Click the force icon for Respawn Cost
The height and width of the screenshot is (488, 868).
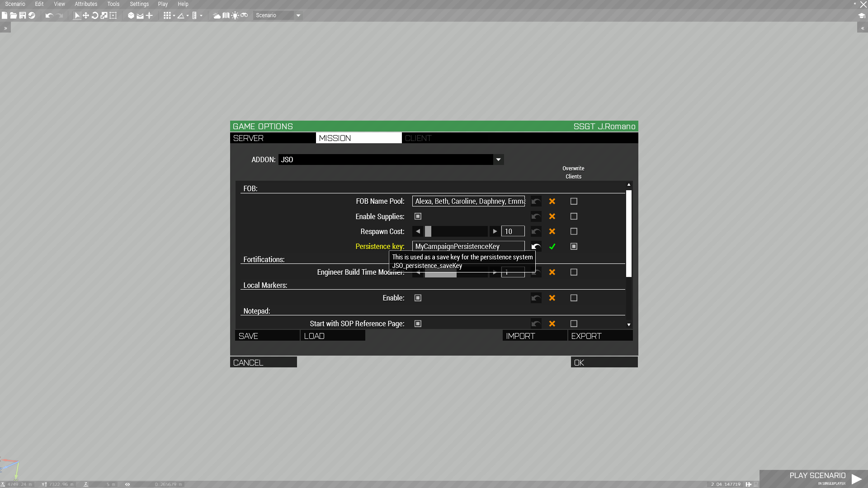[x=552, y=231]
